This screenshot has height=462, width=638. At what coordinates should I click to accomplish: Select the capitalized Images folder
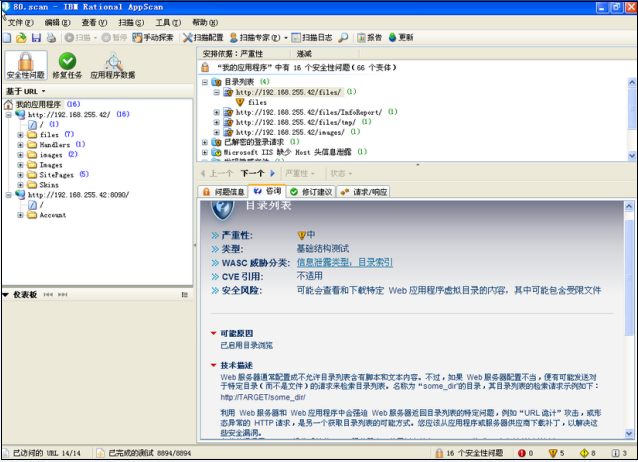click(x=51, y=165)
